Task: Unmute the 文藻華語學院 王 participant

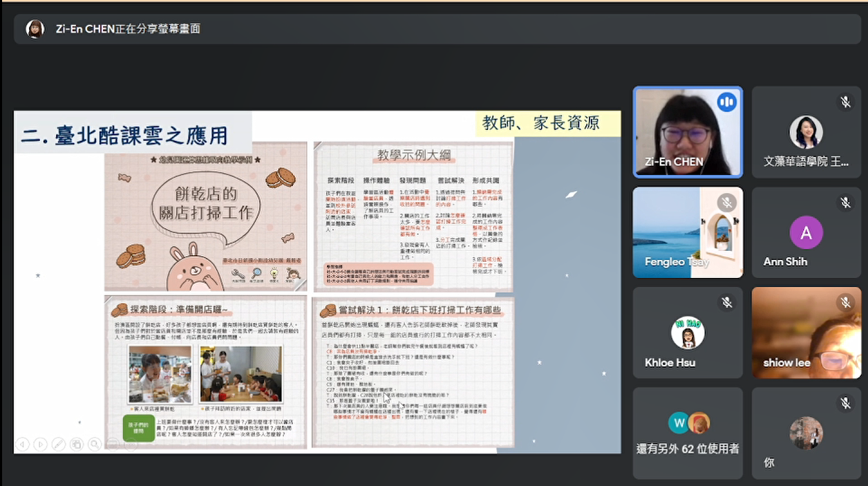Action: tap(846, 102)
